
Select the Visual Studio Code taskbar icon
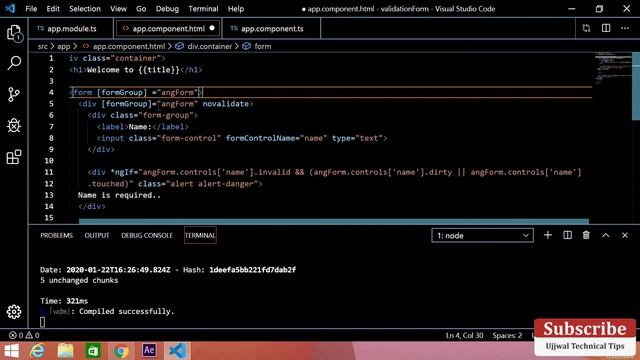point(177,351)
